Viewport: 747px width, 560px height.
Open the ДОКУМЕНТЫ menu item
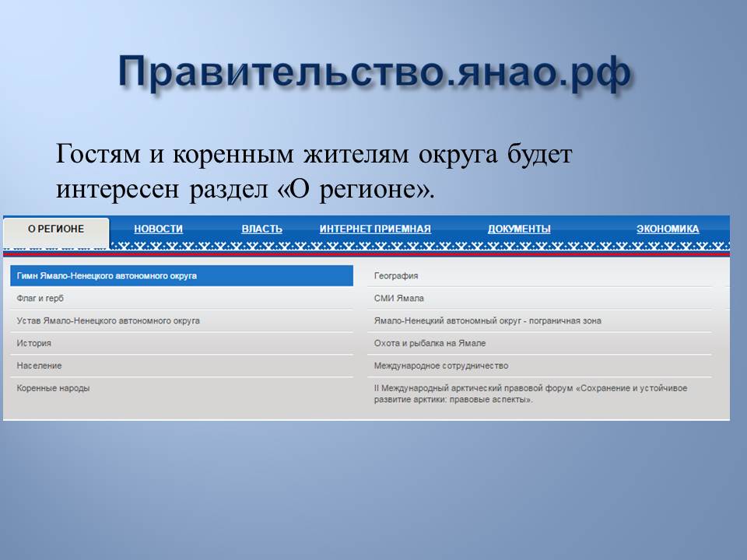click(x=519, y=229)
